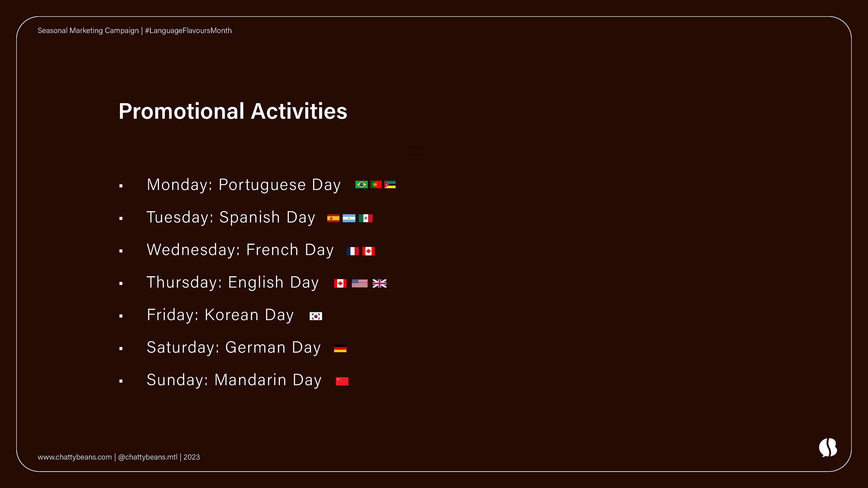Viewport: 868px width, 488px height.
Task: Click the France flag beside French Day
Action: 352,251
